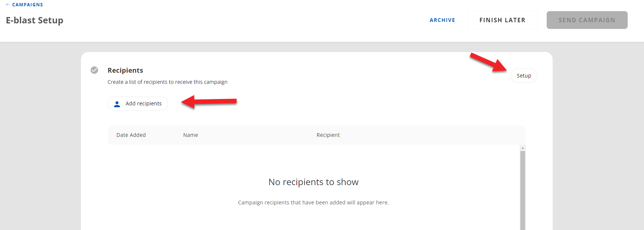Click the Recipients step checkmark icon
This screenshot has height=230, width=644.
[94, 70]
